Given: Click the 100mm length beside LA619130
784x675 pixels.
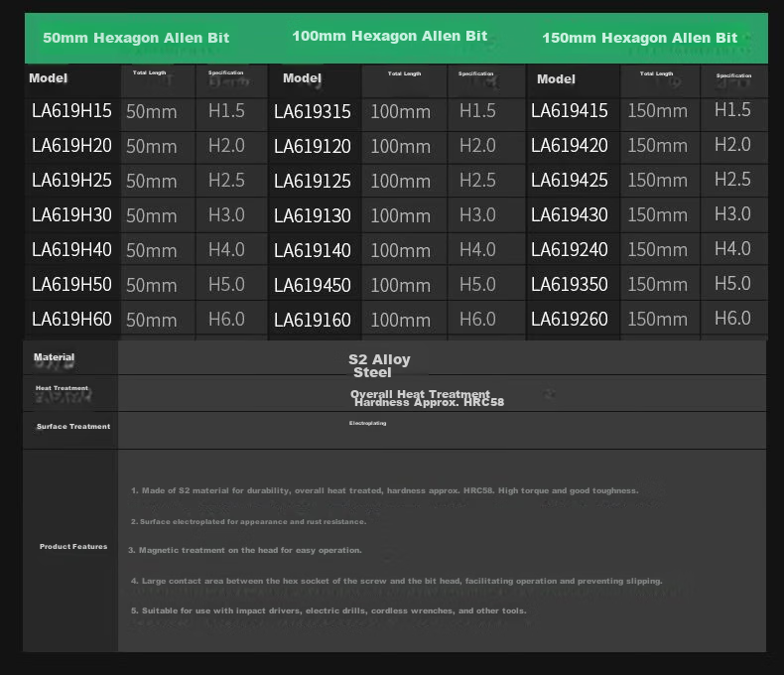Looking at the screenshot, I should tap(401, 215).
